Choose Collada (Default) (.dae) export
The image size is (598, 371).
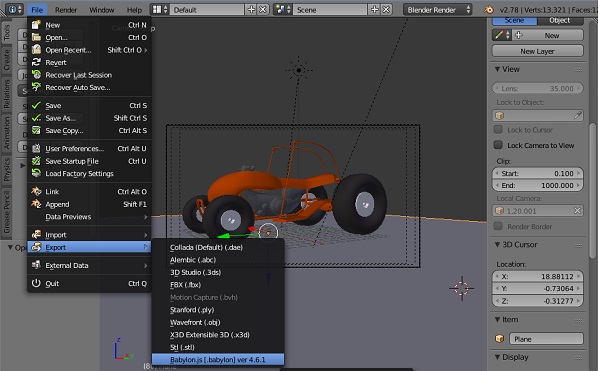(218, 247)
